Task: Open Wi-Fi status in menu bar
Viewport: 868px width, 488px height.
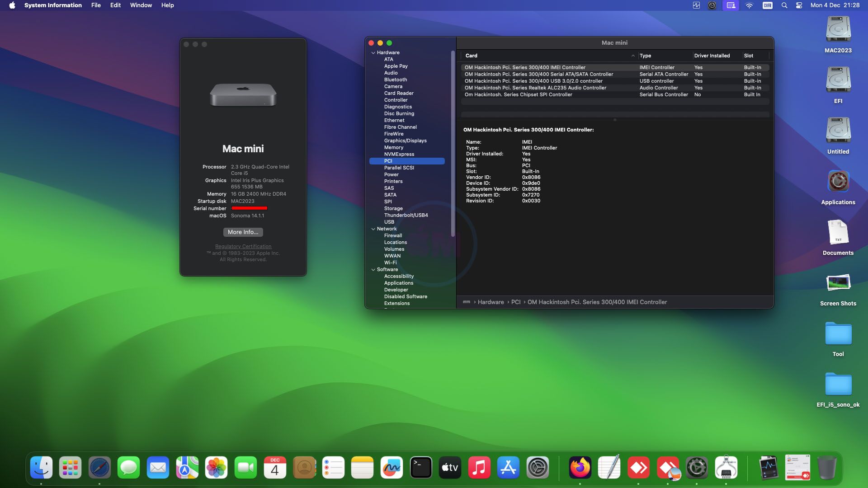Action: [x=749, y=5]
